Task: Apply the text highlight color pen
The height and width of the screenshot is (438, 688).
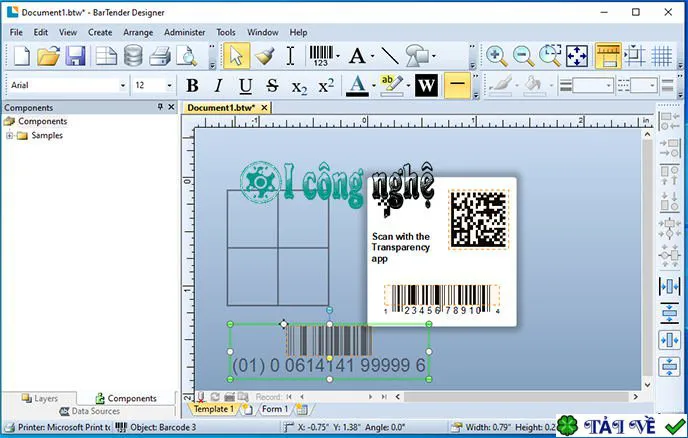Action: (x=391, y=85)
